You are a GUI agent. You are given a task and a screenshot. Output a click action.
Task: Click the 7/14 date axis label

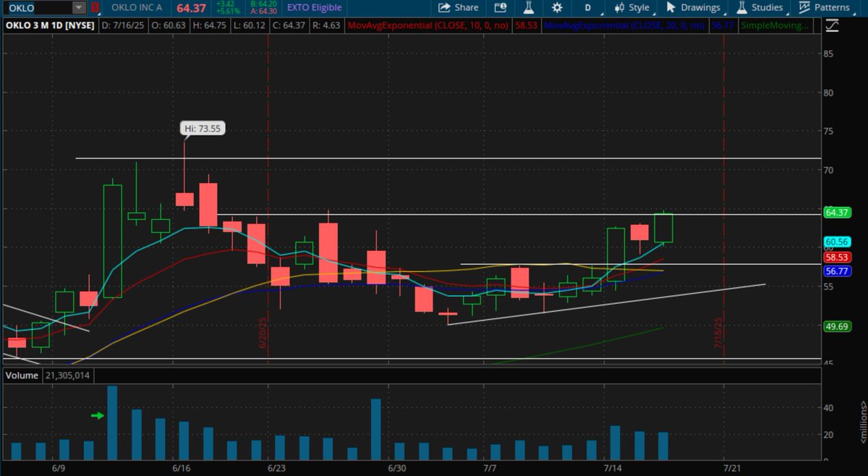[x=613, y=468]
